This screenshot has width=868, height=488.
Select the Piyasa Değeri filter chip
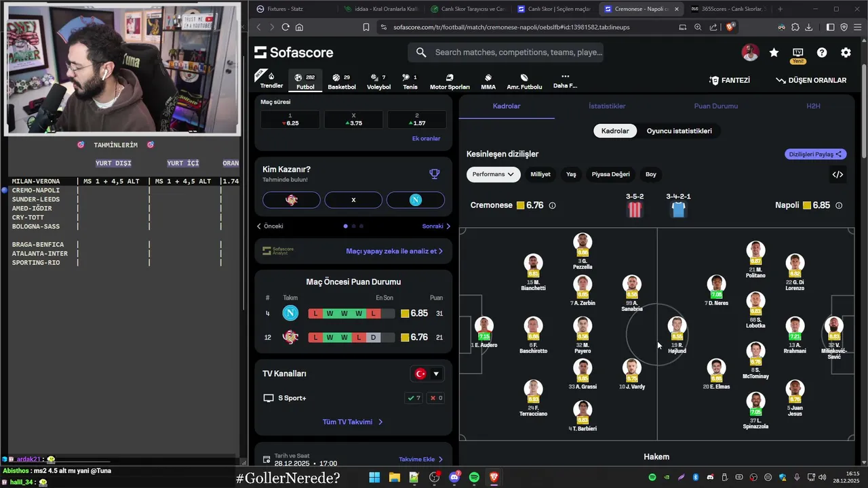(611, 174)
